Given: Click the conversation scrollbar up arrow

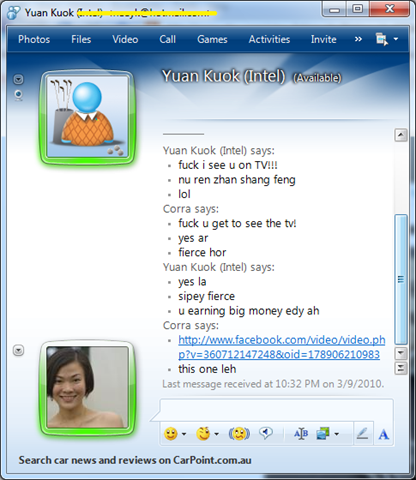Looking at the screenshot, I should click(x=401, y=135).
